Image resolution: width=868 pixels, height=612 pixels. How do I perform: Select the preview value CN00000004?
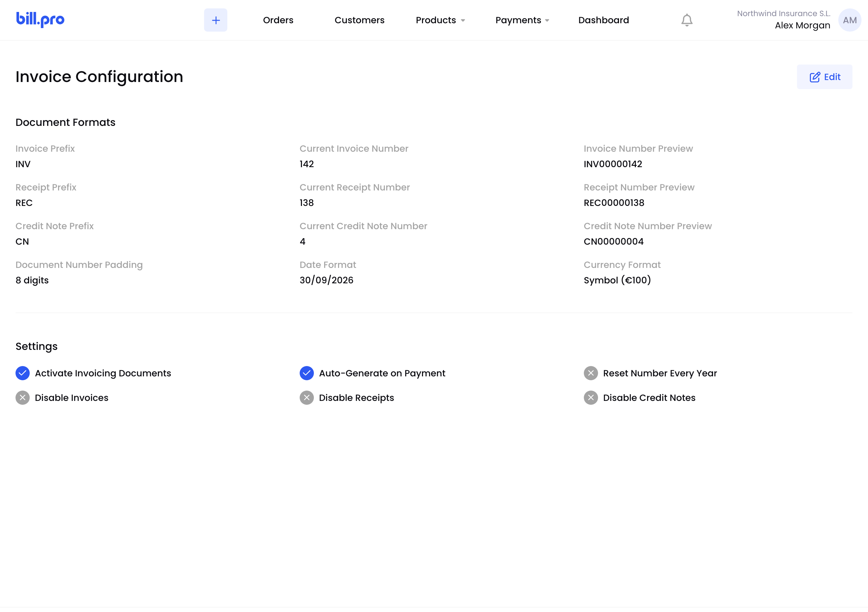(614, 242)
